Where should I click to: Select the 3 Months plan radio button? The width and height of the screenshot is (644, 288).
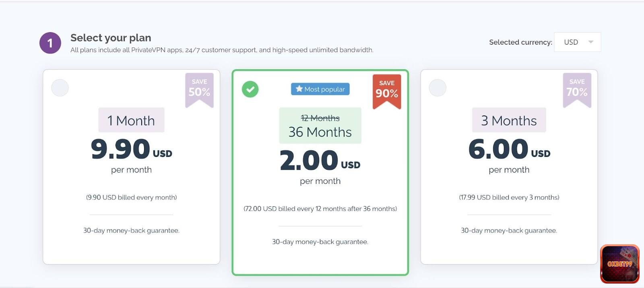tap(438, 88)
